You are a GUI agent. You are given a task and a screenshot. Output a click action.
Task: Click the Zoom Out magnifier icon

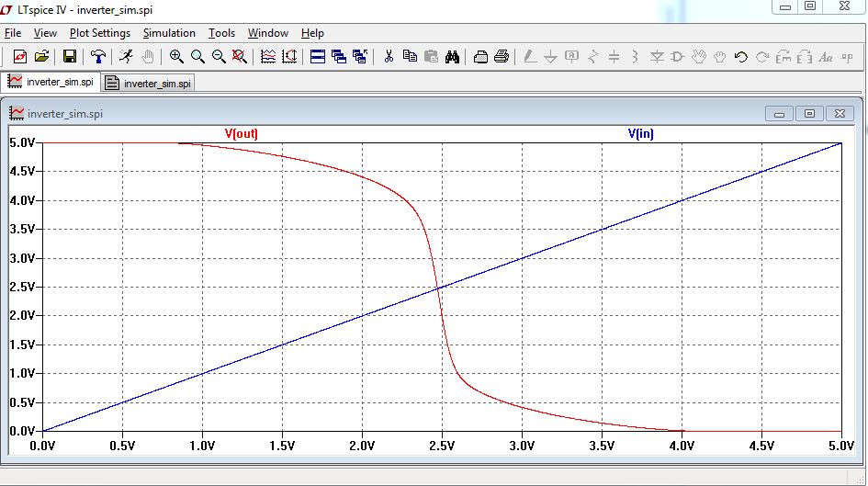219,57
